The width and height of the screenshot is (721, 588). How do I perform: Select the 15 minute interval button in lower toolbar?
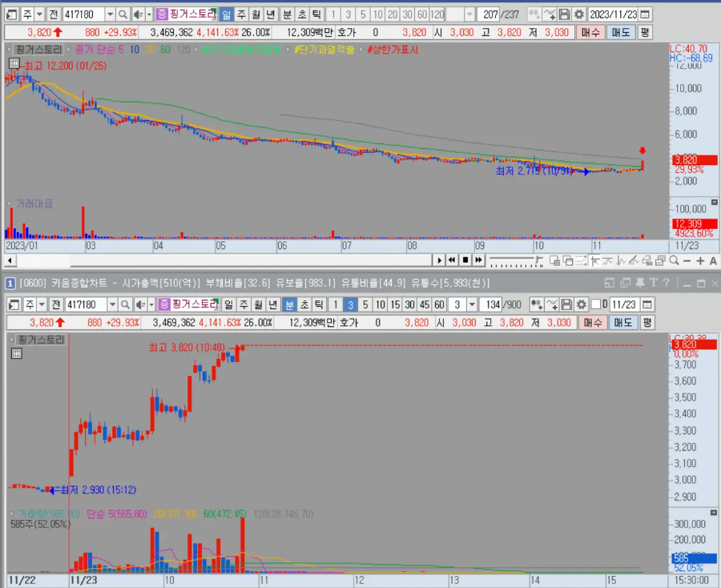click(395, 304)
